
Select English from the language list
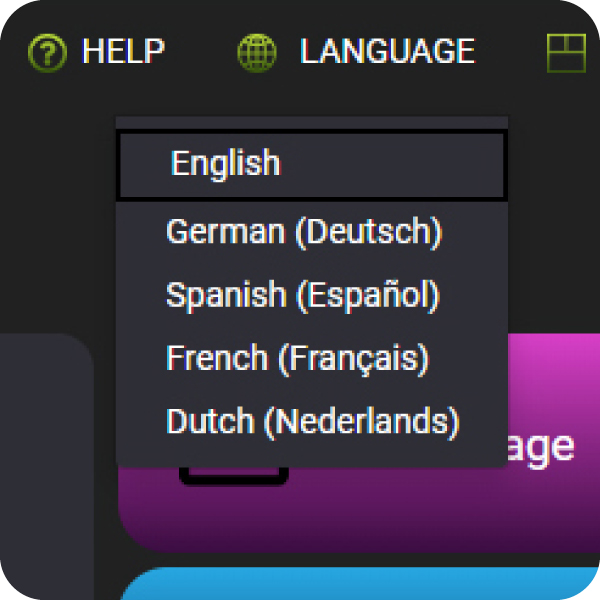pos(226,163)
